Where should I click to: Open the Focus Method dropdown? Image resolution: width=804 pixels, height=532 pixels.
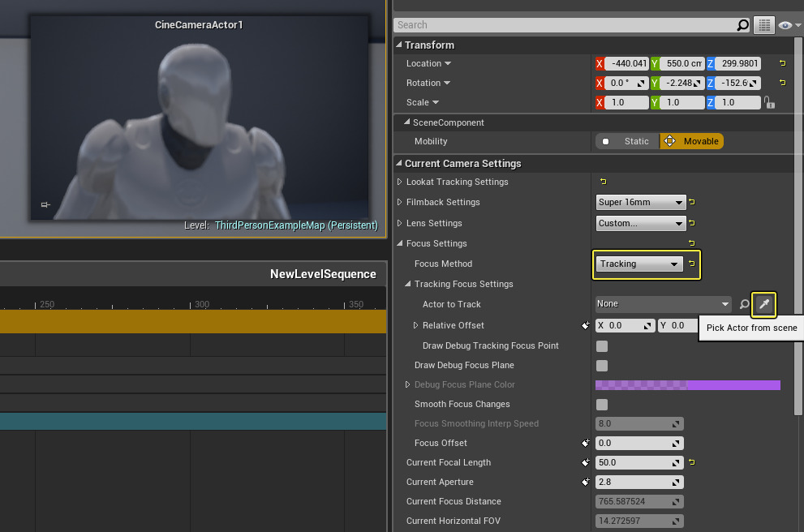pyautogui.click(x=639, y=264)
